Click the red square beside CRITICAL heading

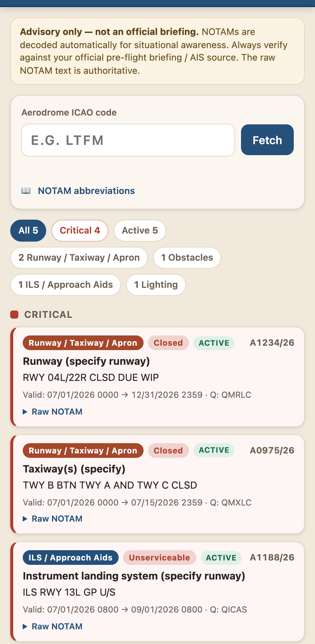14,314
